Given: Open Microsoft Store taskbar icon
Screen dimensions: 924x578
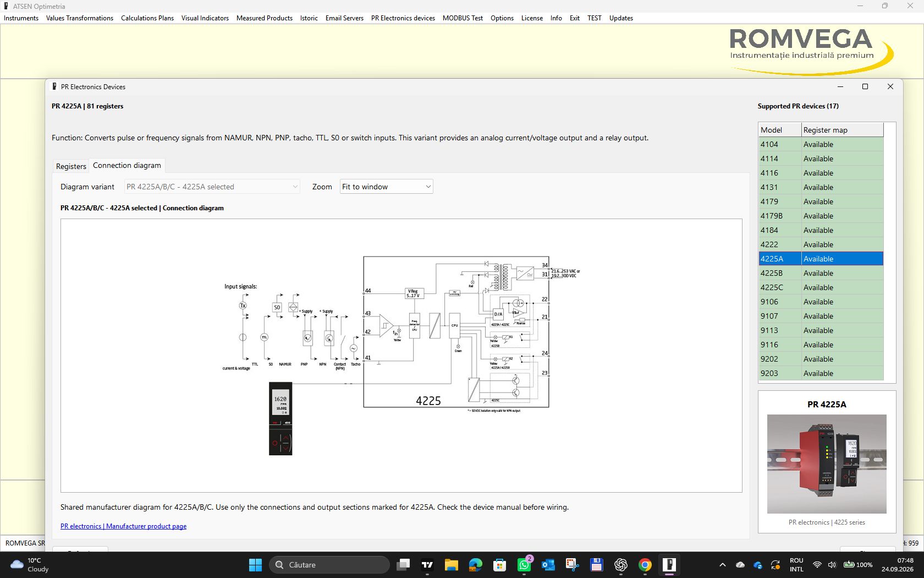Looking at the screenshot, I should (x=500, y=565).
